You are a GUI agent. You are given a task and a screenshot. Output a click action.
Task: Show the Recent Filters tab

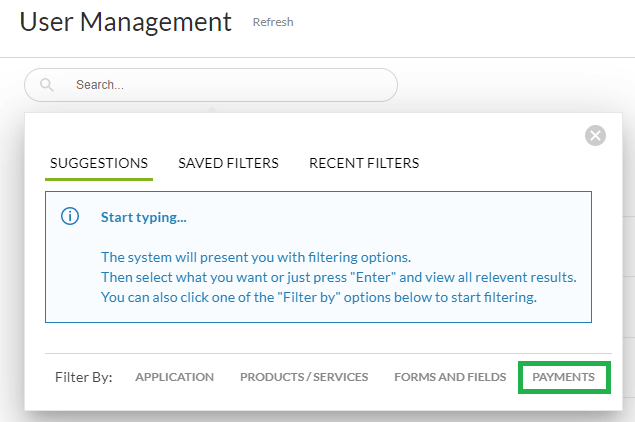(x=364, y=163)
